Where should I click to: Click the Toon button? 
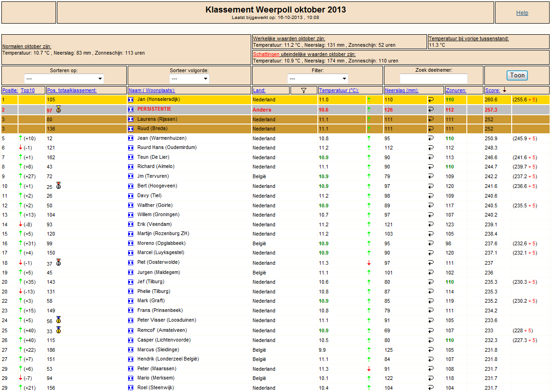(x=517, y=75)
